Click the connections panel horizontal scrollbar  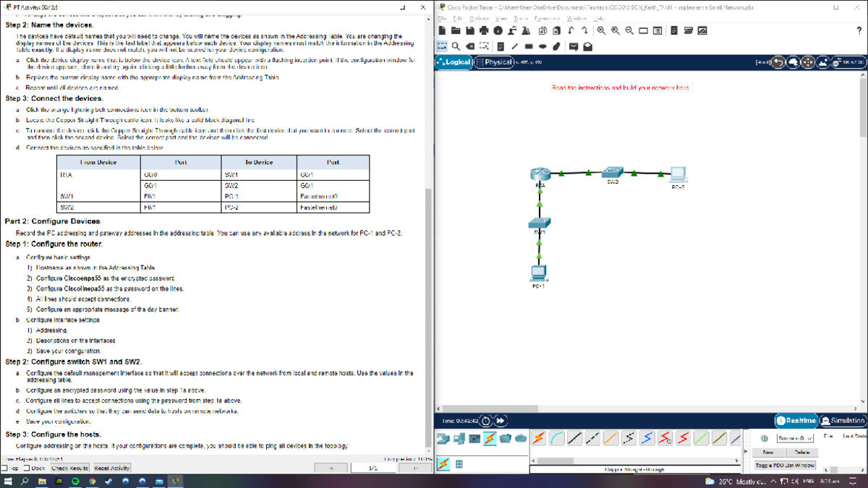tap(557, 461)
